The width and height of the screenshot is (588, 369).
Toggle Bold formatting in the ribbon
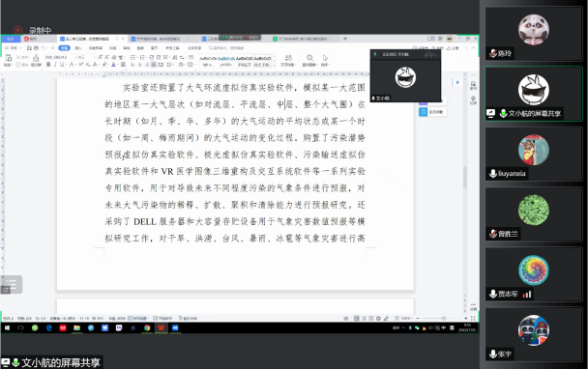pos(48,65)
